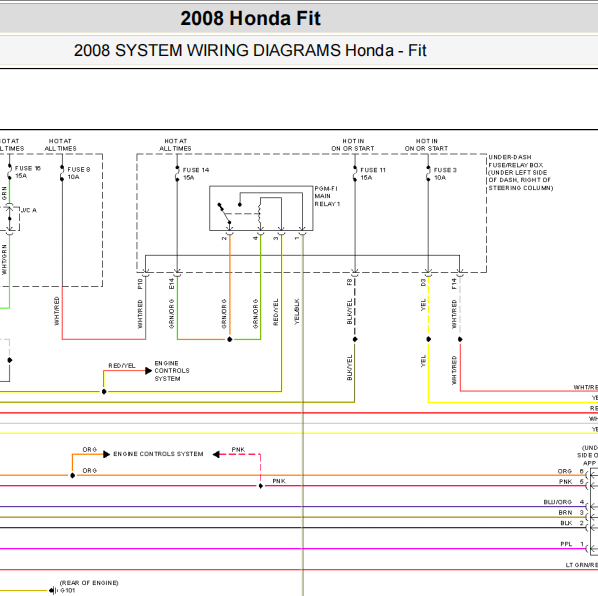Click HOT IN ON OR START above Fuse 3
This screenshot has width=598, height=596.
426,145
